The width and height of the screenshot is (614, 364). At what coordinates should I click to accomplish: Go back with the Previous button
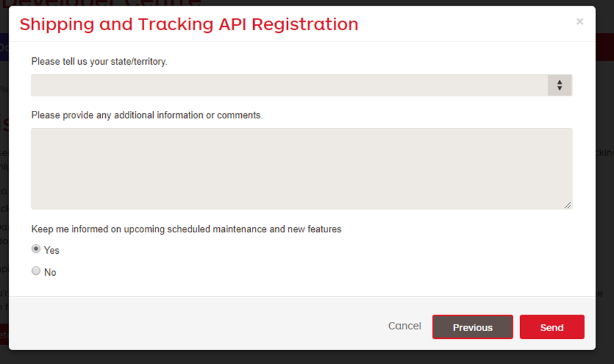click(473, 327)
